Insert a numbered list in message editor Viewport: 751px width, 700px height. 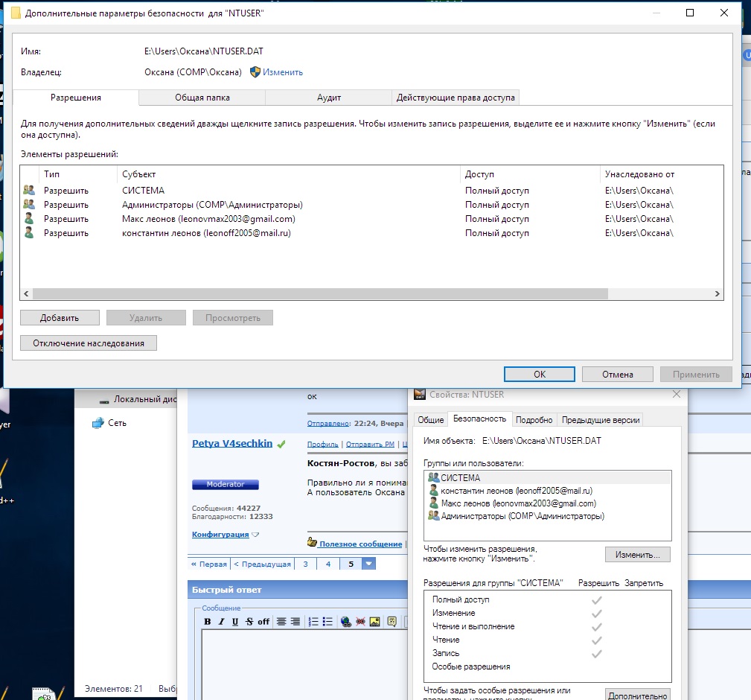(x=313, y=621)
